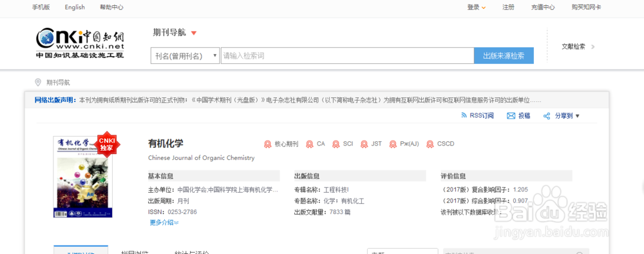The image size is (644, 254).
Task: Open the 有机化学 journal cover thumbnail
Action: tap(82, 177)
